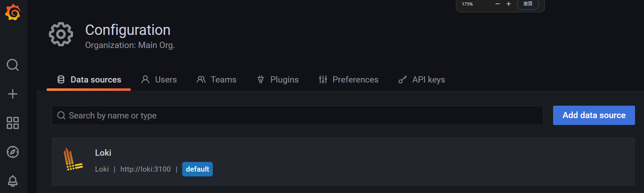The image size is (644, 193).
Task: Open the API keys tab
Action: (422, 80)
